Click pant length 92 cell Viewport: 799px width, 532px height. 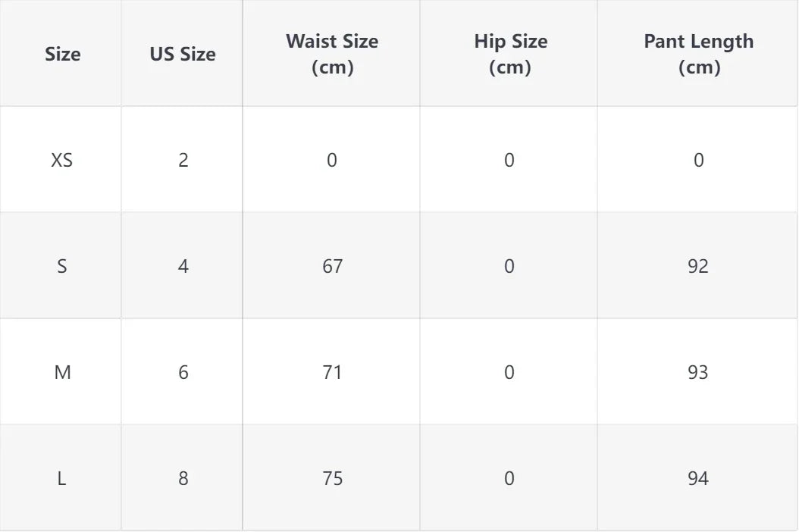[698, 266]
